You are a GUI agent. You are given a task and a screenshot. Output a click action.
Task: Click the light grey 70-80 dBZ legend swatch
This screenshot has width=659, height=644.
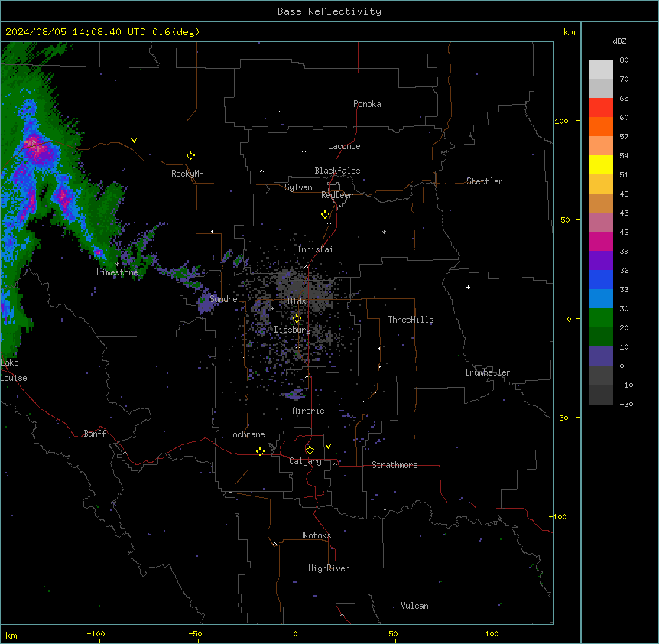point(601,70)
